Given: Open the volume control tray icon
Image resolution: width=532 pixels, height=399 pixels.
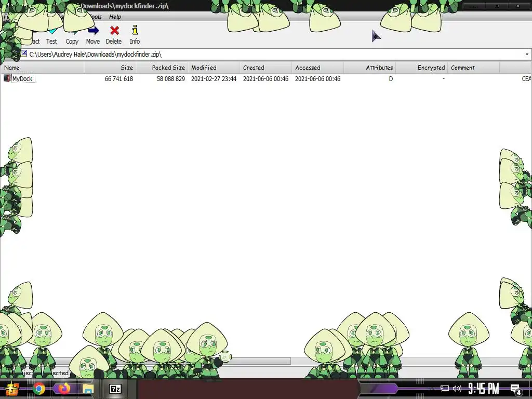Looking at the screenshot, I should [x=457, y=389].
